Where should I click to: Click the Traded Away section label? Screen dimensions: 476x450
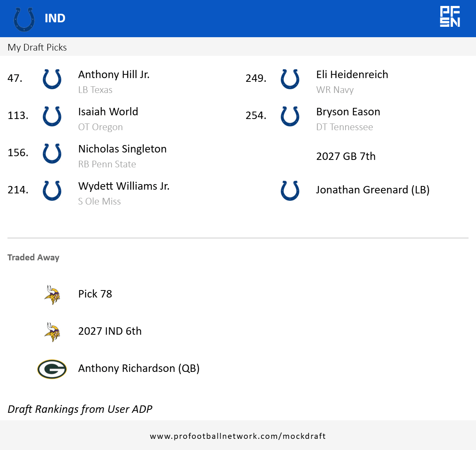[x=33, y=257]
